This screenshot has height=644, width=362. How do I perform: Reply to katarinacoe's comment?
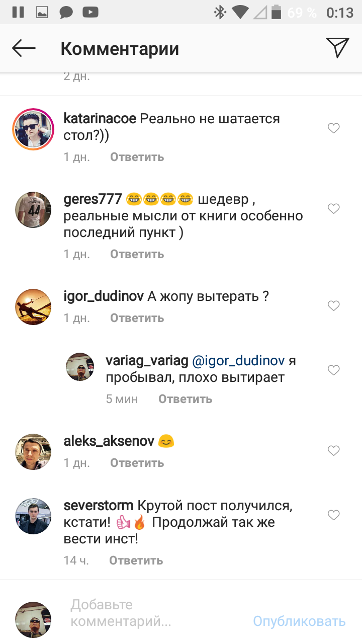[137, 157]
